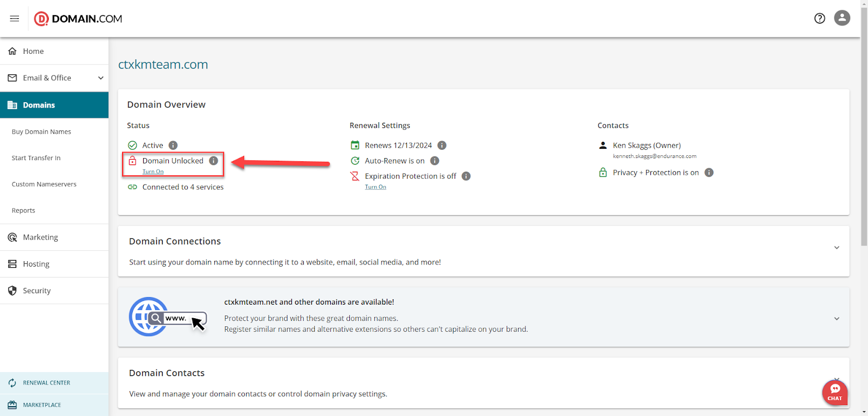Screen dimensions: 868x416
Task: Open the Renewal Center
Action: point(54,383)
